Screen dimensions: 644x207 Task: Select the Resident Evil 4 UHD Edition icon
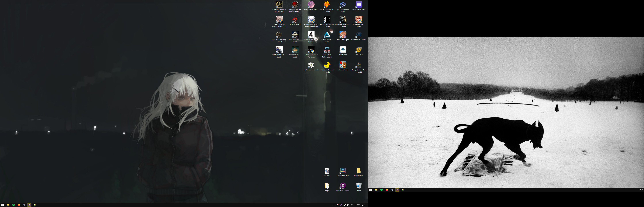pyautogui.click(x=311, y=37)
